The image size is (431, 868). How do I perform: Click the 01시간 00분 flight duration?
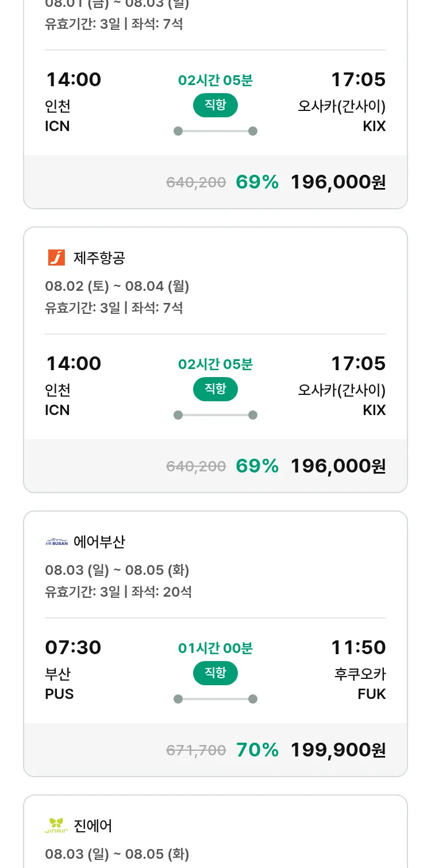pyautogui.click(x=215, y=648)
